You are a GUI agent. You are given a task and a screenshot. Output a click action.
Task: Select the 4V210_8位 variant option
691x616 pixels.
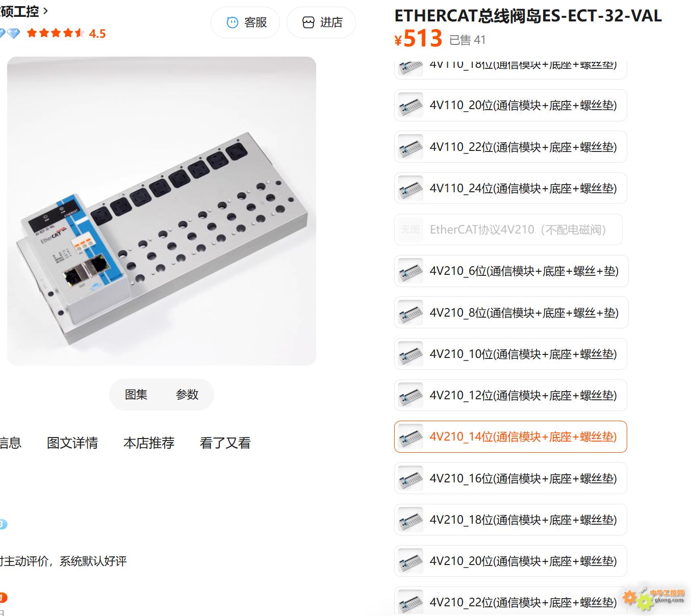click(x=511, y=313)
